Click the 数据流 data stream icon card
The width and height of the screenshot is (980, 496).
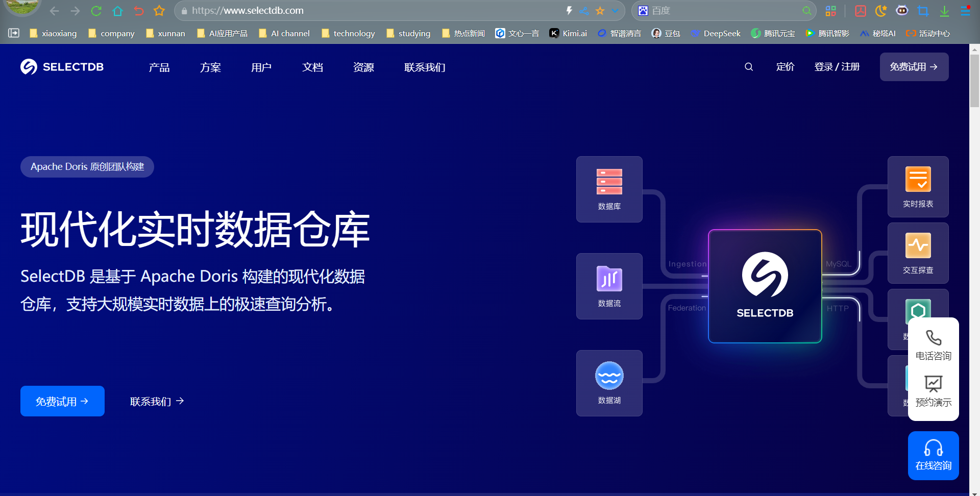pos(609,286)
